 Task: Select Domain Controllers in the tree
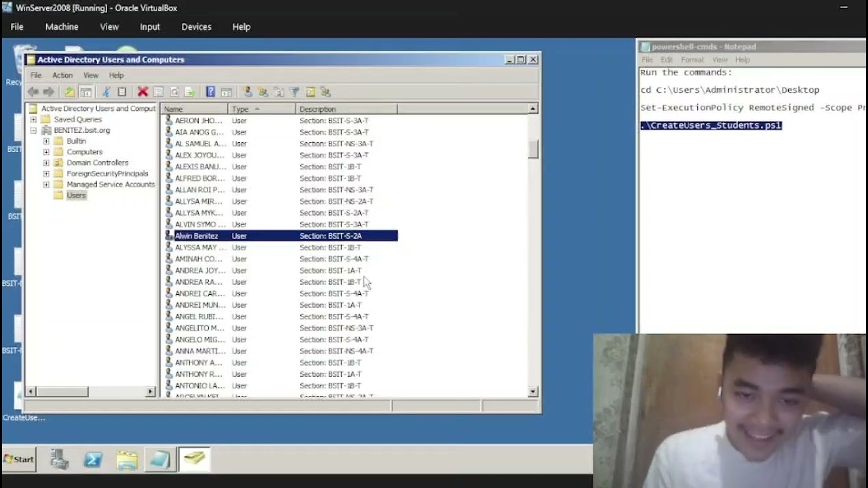pyautogui.click(x=97, y=163)
